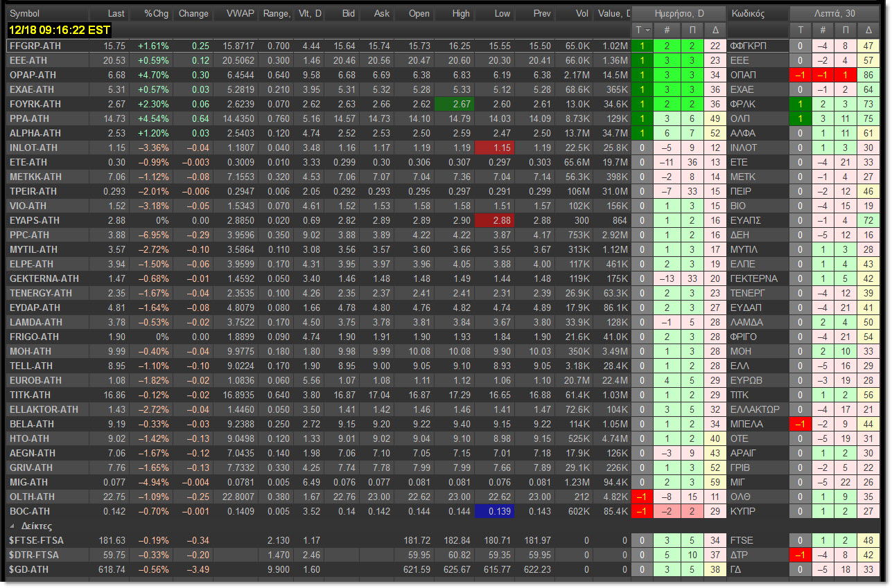Viewport: 892px width, 588px height.
Task: Click the –4.94% change cell of MIG-ATH
Action: coord(151,482)
